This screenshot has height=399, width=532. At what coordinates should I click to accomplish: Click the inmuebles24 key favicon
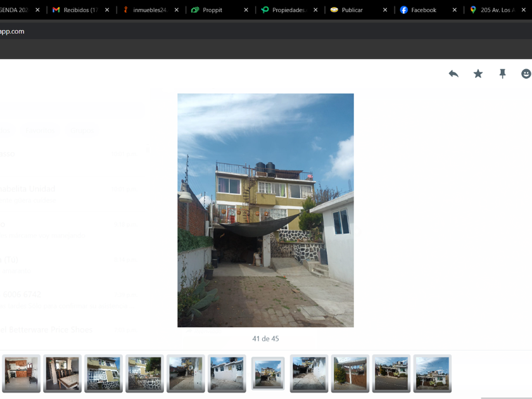125,10
